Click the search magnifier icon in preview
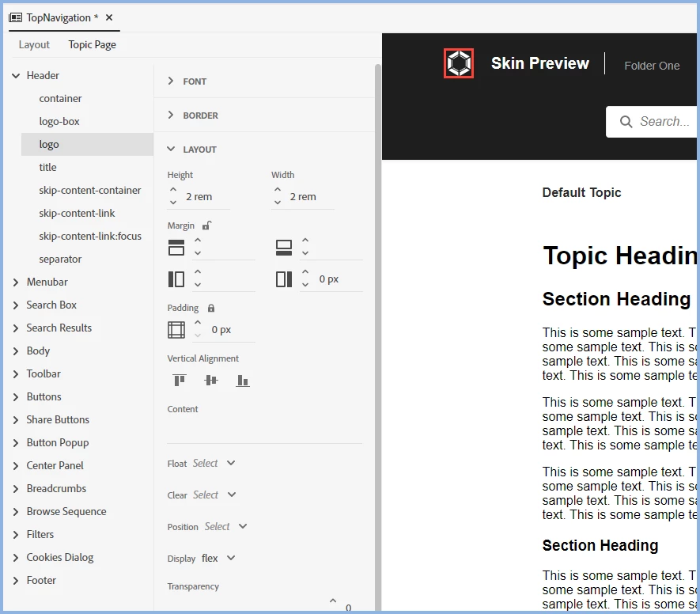 coord(626,122)
